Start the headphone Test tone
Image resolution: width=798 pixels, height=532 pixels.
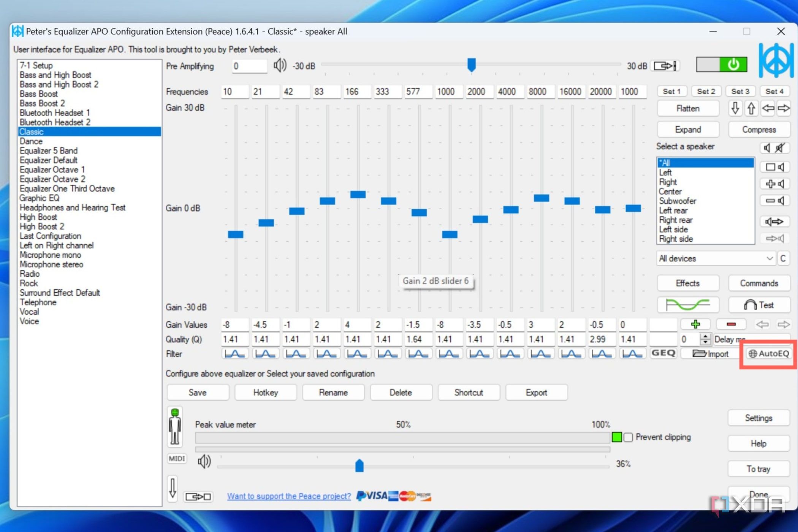point(759,305)
